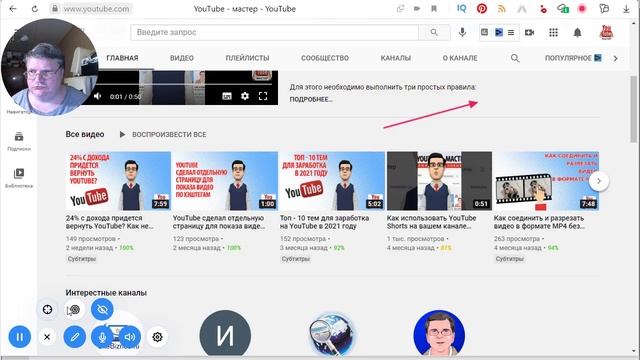640x360 pixels.
Task: Click the three-lines list icon beside search
Action: [x=511, y=32]
